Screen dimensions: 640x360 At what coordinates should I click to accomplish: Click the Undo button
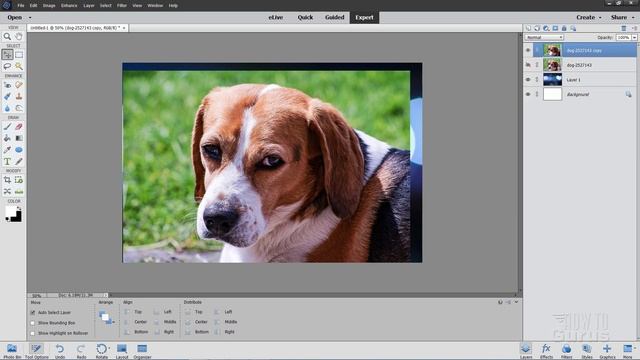tap(60, 351)
